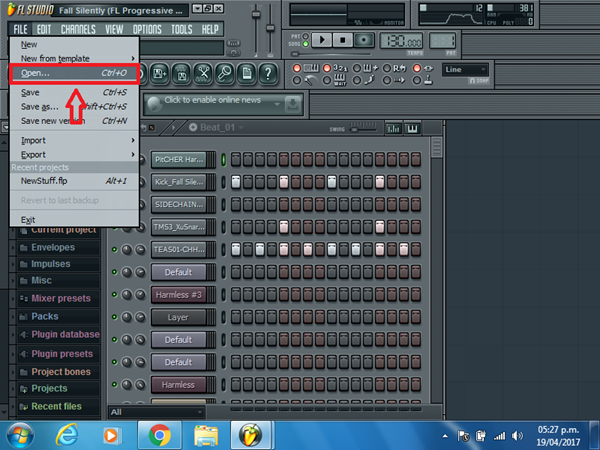Screen dimensions: 600x450
Task: Open the graph editor bars icon
Action: click(393, 129)
